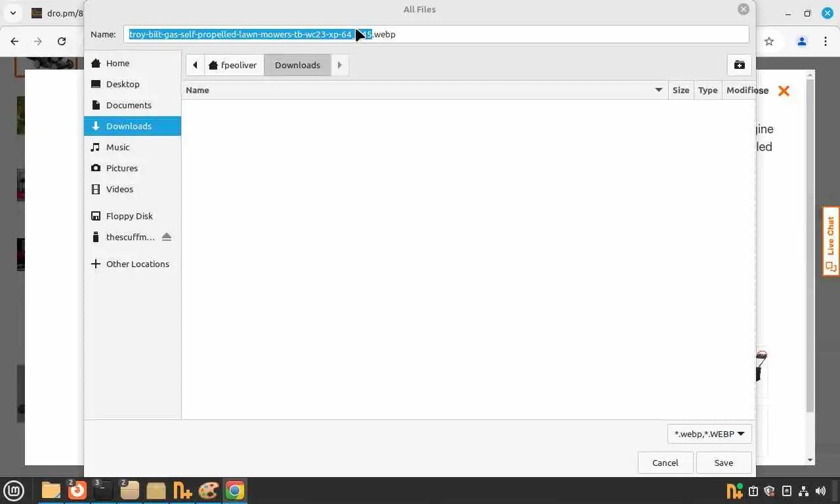Open the Linux Mint start menu

[x=14, y=490]
